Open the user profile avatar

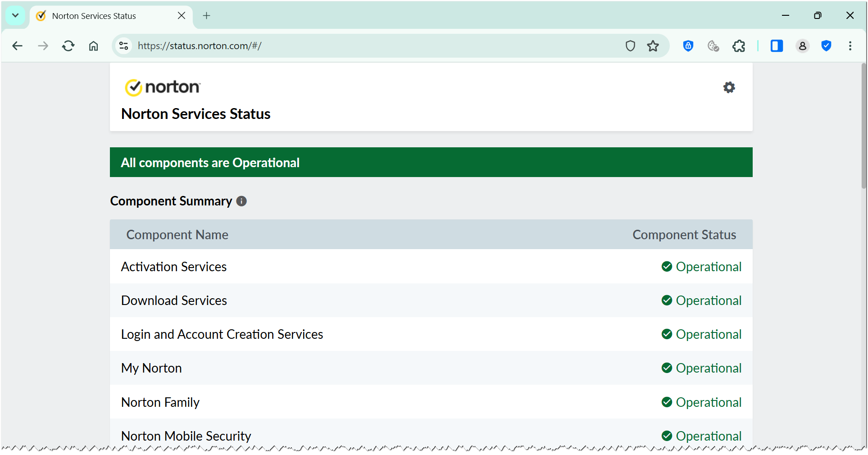coord(802,46)
